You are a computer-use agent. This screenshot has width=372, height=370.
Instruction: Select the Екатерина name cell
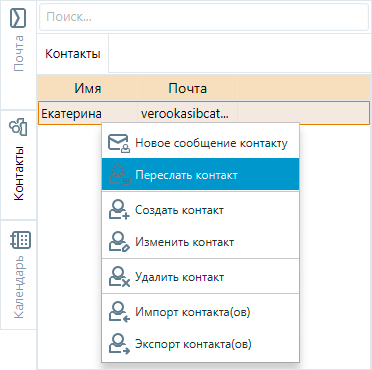(88, 113)
